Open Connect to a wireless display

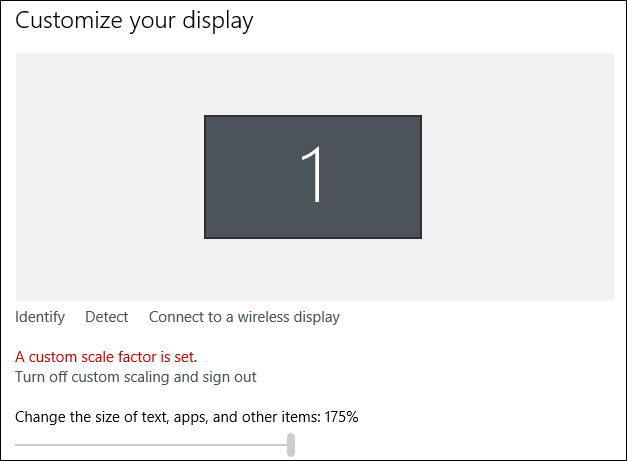tap(244, 317)
